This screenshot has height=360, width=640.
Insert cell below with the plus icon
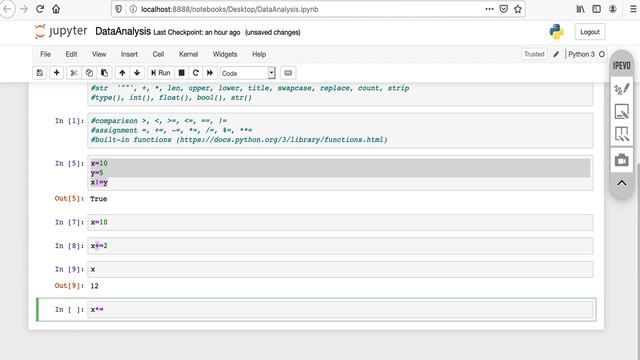pyautogui.click(x=56, y=73)
